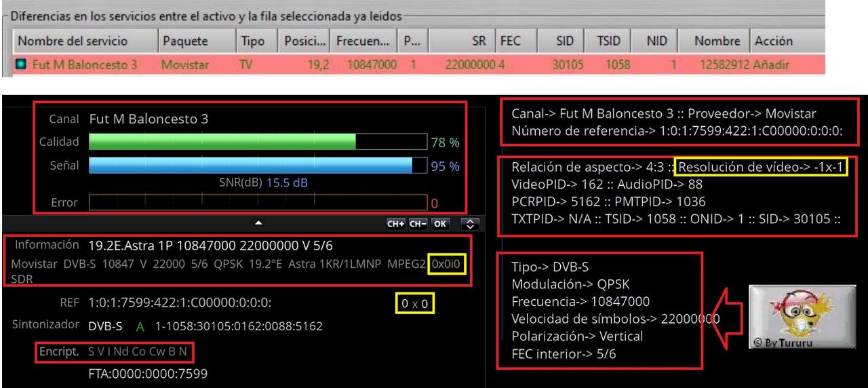Screen dimensions: 868x388
Task: Sort by the Nombre del servicio column header
Action: 85,41
